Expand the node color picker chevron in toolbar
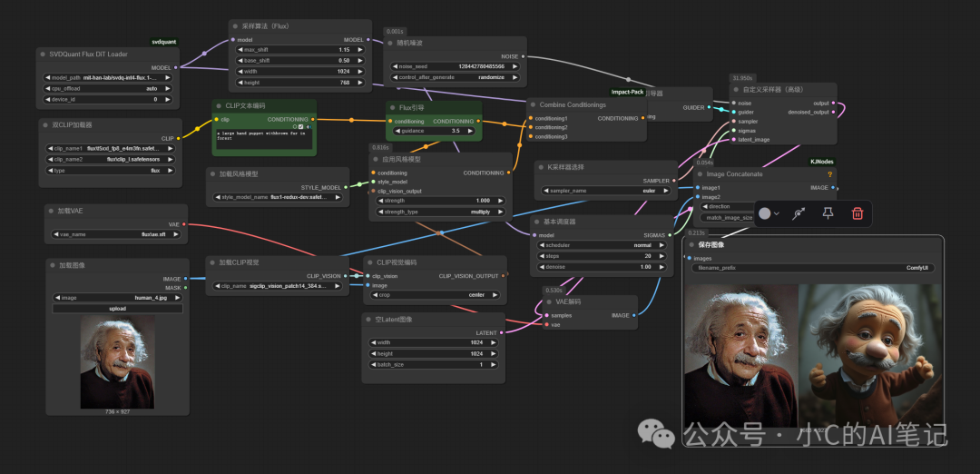Viewport: 980px width, 474px height. [x=777, y=214]
